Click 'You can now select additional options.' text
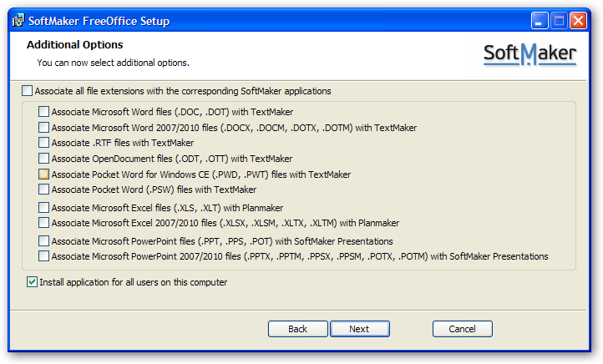 [113, 63]
